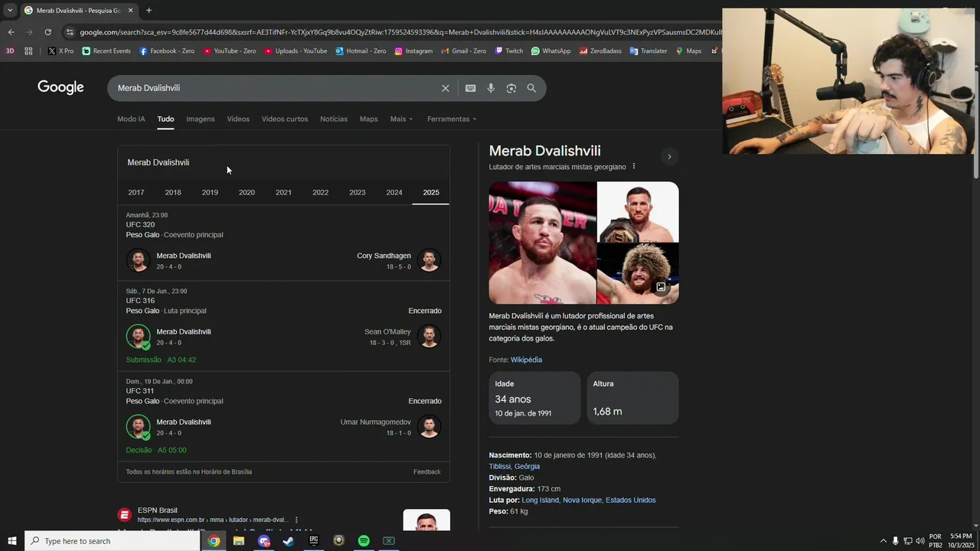Viewport: 980px width, 551px height.
Task: Open the 3D bookmark
Action: click(10, 51)
